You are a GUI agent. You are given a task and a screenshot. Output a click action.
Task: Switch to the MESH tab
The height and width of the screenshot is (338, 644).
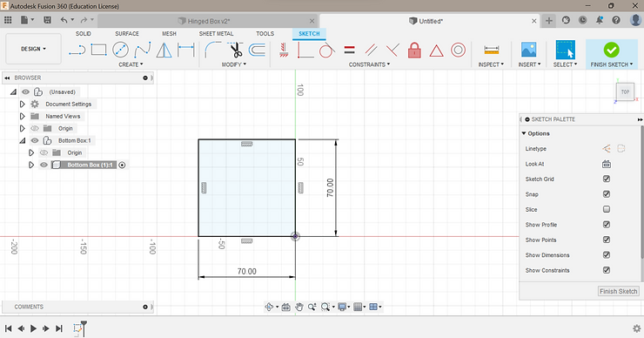point(169,34)
